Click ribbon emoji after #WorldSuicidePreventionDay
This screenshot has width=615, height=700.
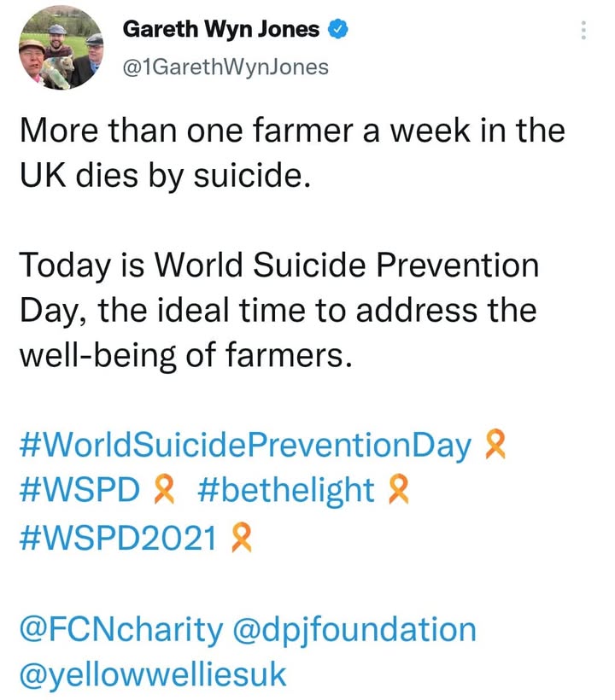[x=495, y=444]
